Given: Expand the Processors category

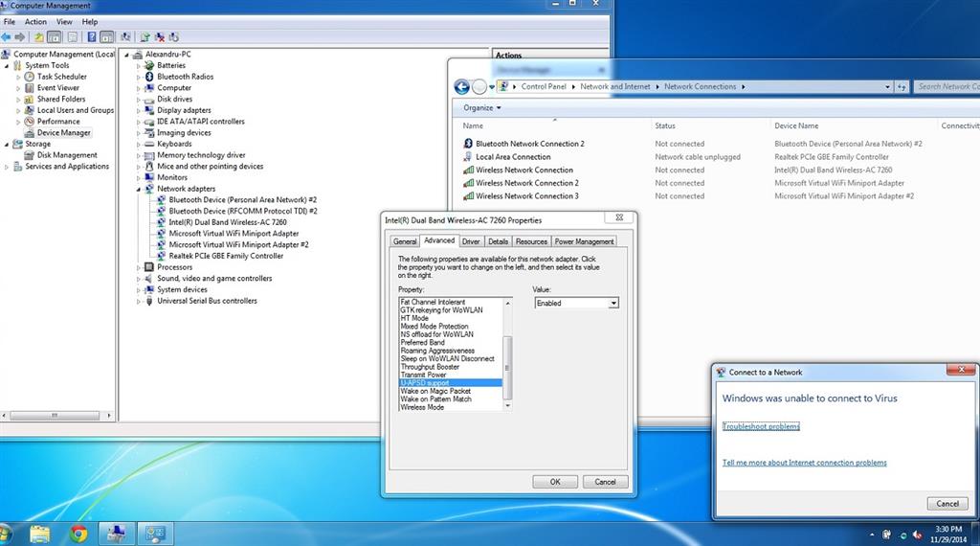Looking at the screenshot, I should 139,267.
